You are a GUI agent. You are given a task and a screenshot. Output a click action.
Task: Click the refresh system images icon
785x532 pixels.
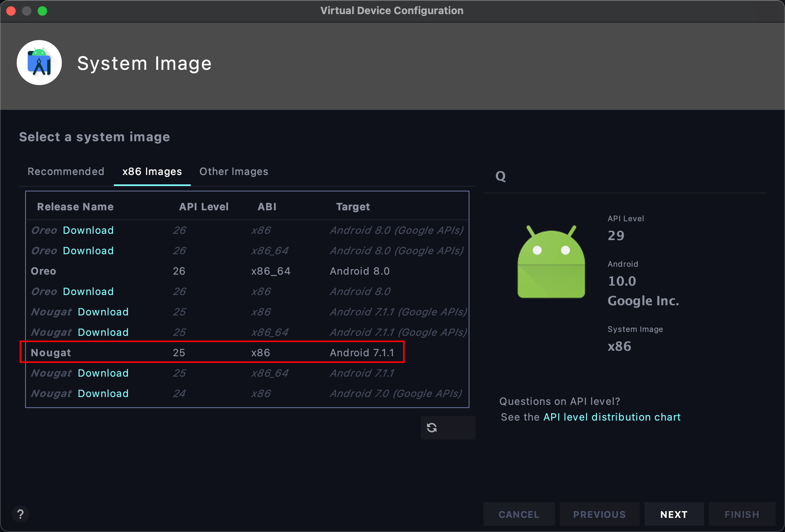click(x=432, y=428)
